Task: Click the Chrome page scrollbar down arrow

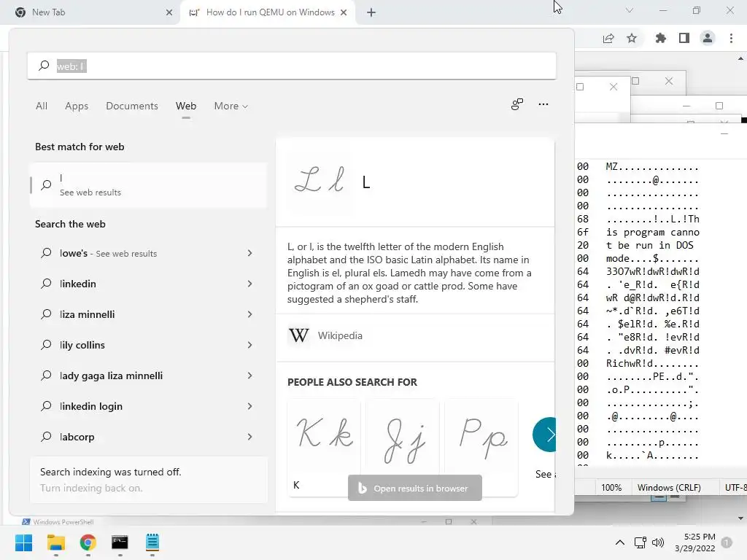Action: pyautogui.click(x=741, y=518)
